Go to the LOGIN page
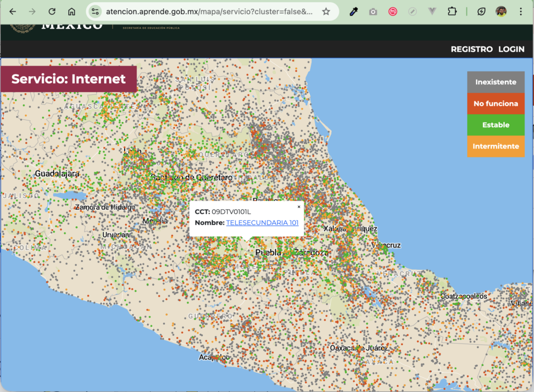This screenshot has width=534, height=392. [511, 49]
